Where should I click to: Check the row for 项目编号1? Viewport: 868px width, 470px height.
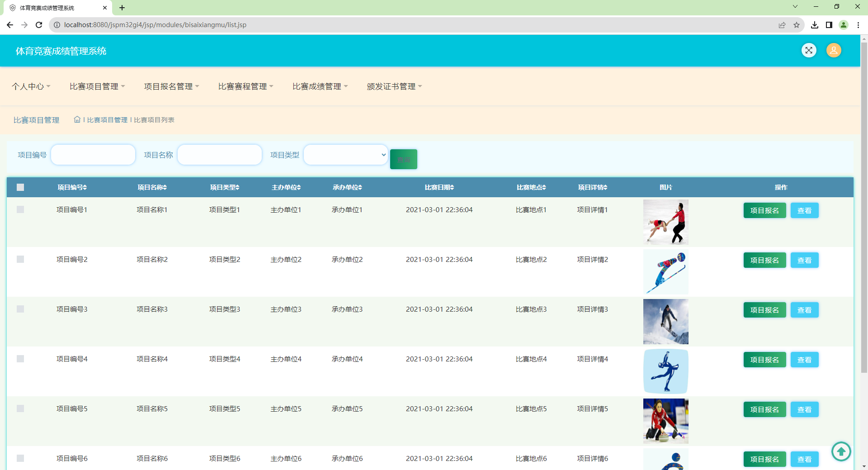20,209
